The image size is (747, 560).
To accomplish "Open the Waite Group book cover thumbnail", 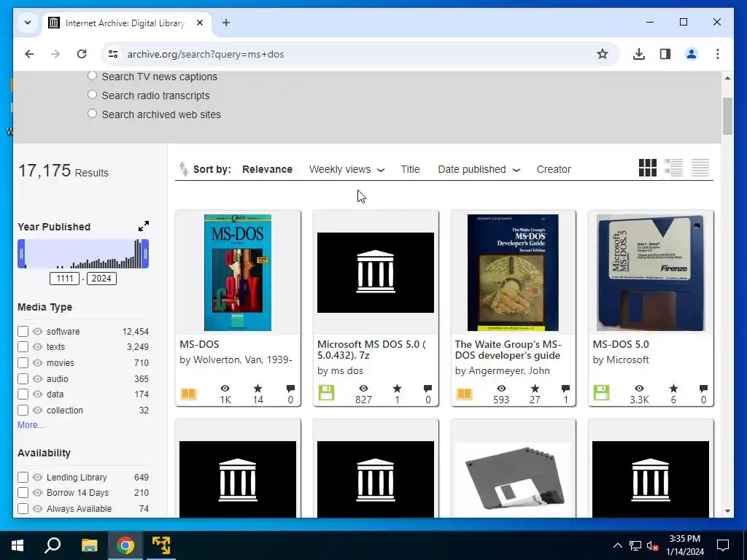I will [513, 273].
